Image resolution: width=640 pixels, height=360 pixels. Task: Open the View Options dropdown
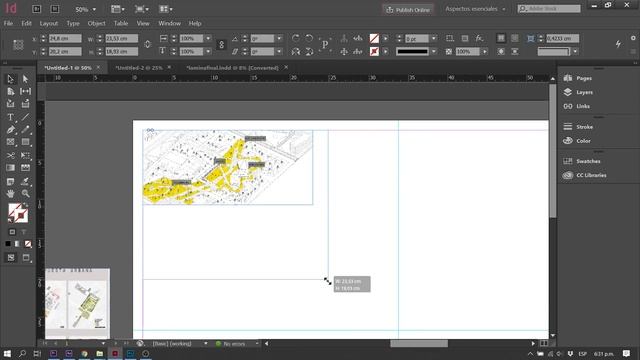(118, 9)
